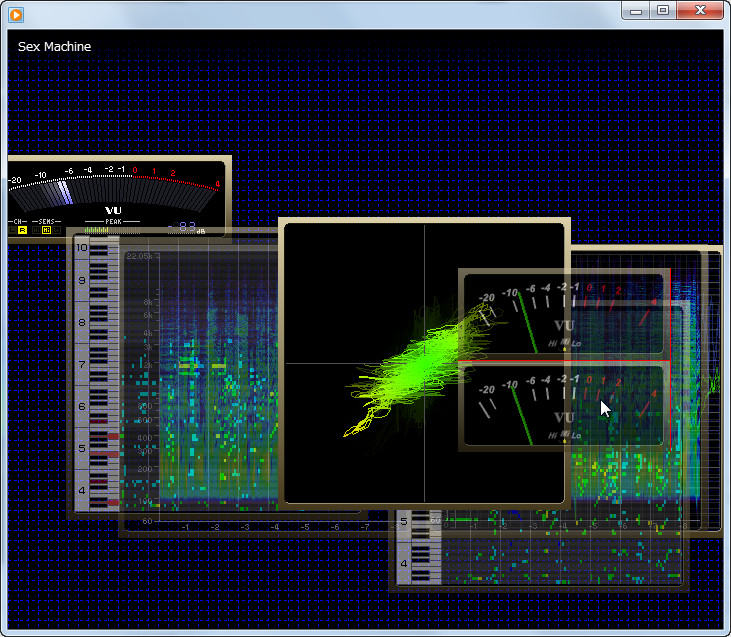Set SENS to Hi on the arc VU meter

click(x=36, y=230)
